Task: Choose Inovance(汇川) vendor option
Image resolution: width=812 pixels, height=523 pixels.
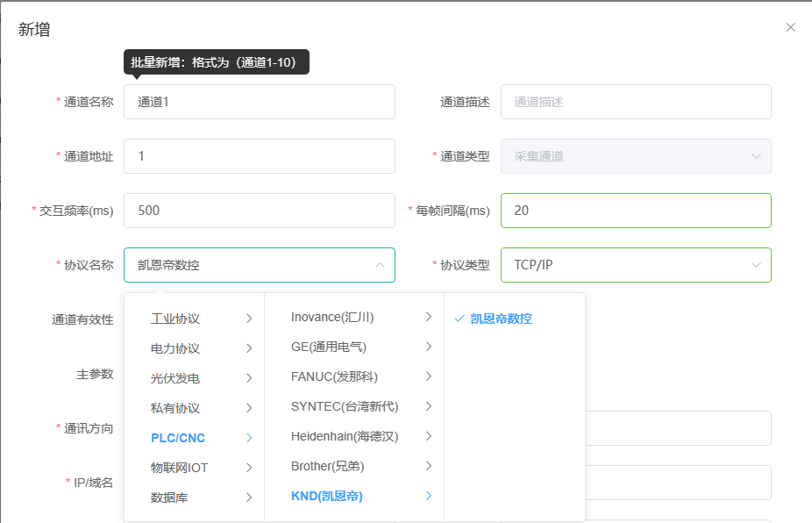Action: click(354, 317)
